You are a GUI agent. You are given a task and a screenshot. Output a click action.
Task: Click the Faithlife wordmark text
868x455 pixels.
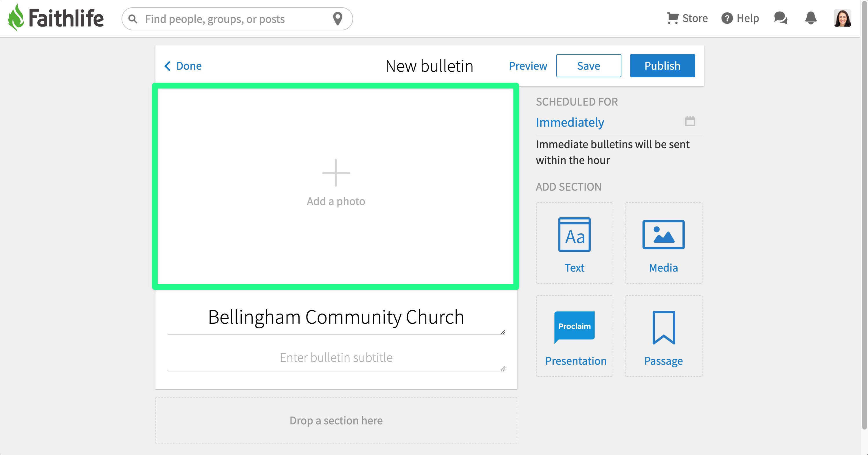[x=66, y=18]
